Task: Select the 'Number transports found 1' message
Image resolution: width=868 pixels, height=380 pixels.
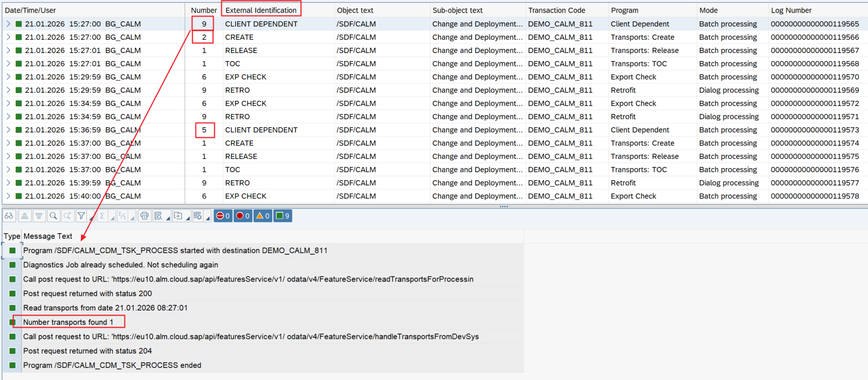Action: pyautogui.click(x=68, y=322)
